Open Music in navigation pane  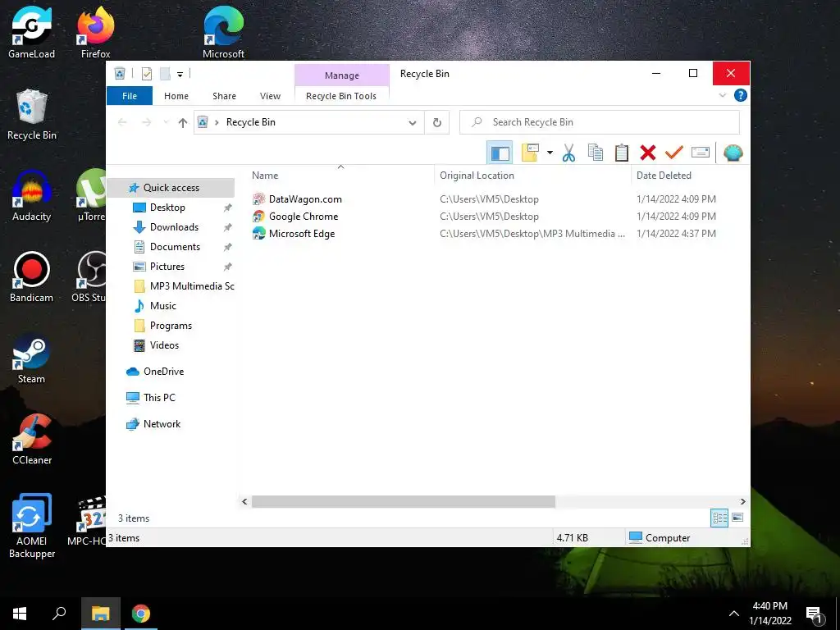pyautogui.click(x=163, y=306)
